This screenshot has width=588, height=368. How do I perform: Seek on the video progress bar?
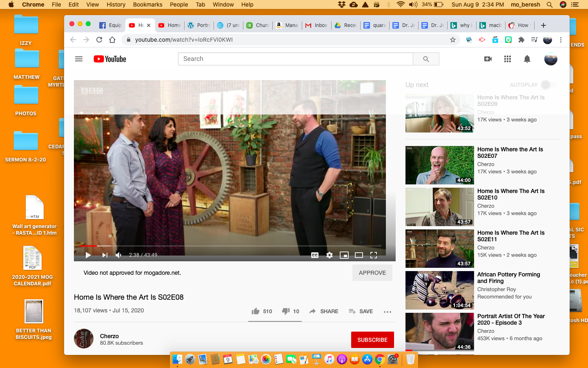tap(229, 246)
